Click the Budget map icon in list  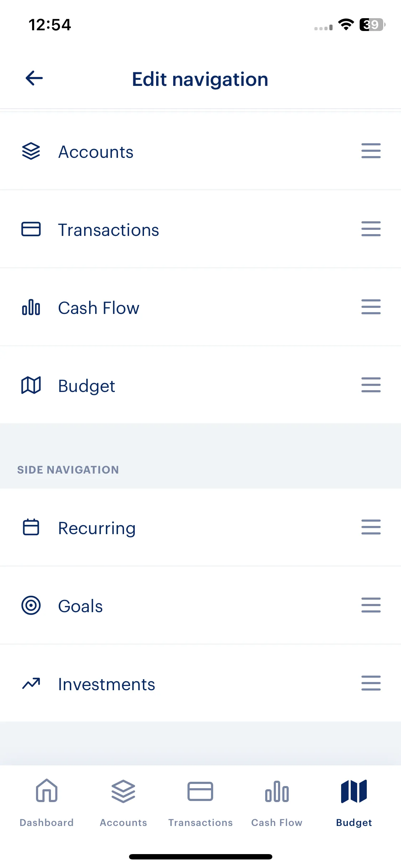pyautogui.click(x=31, y=385)
